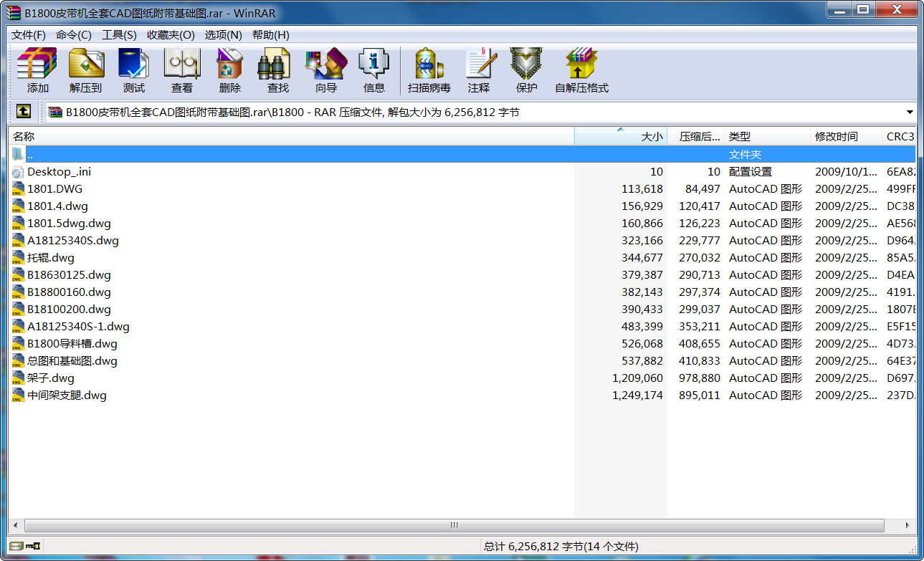Sort files by 大小 column header
The width and height of the screenshot is (924, 561).
620,136
